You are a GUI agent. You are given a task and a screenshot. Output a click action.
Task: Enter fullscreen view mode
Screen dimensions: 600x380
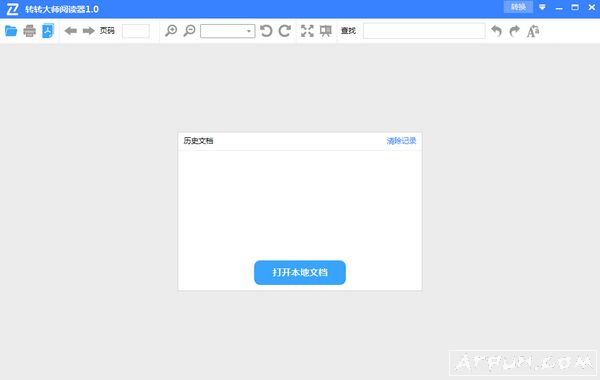pos(307,31)
